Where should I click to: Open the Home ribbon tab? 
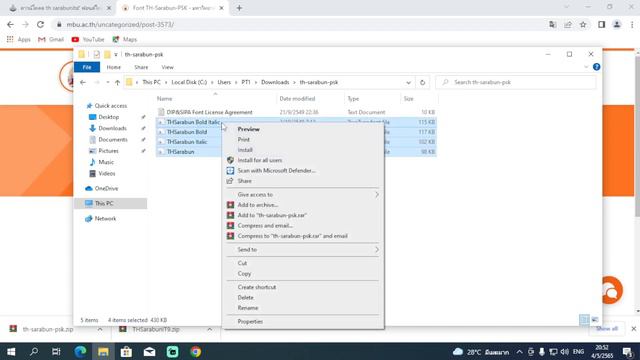113,67
